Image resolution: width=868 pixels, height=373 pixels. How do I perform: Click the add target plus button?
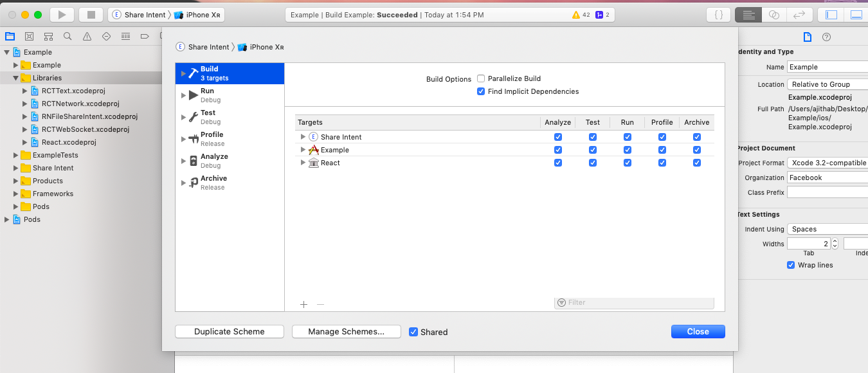tap(304, 304)
